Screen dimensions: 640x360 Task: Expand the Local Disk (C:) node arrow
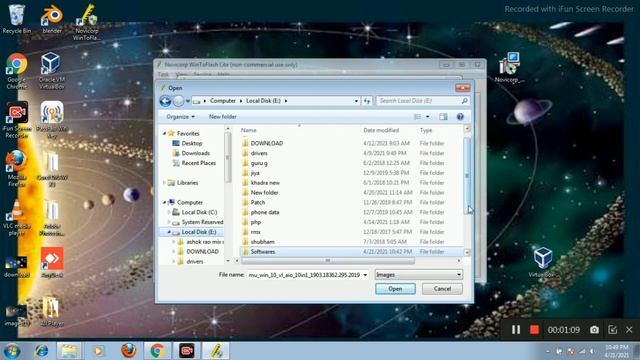click(x=169, y=212)
